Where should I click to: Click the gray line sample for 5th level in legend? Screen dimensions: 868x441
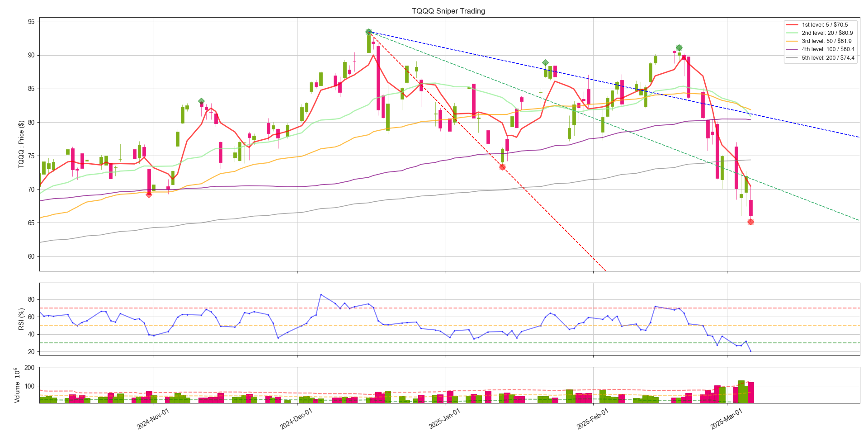792,57
